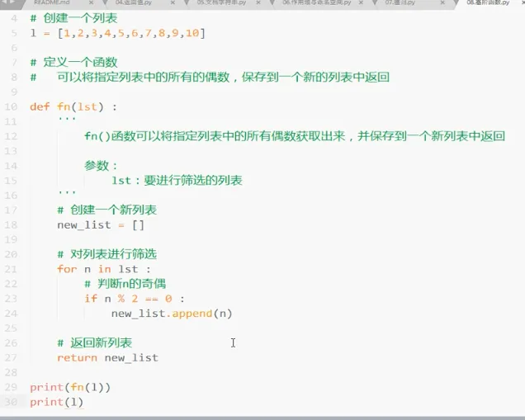Close the 07.递归.py tab

tap(442, 2)
